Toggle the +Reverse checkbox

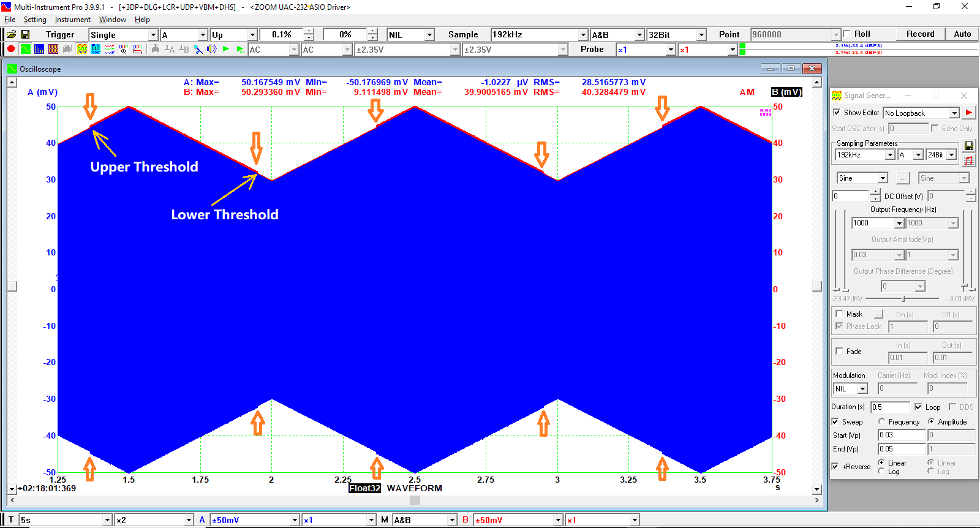[x=835, y=466]
